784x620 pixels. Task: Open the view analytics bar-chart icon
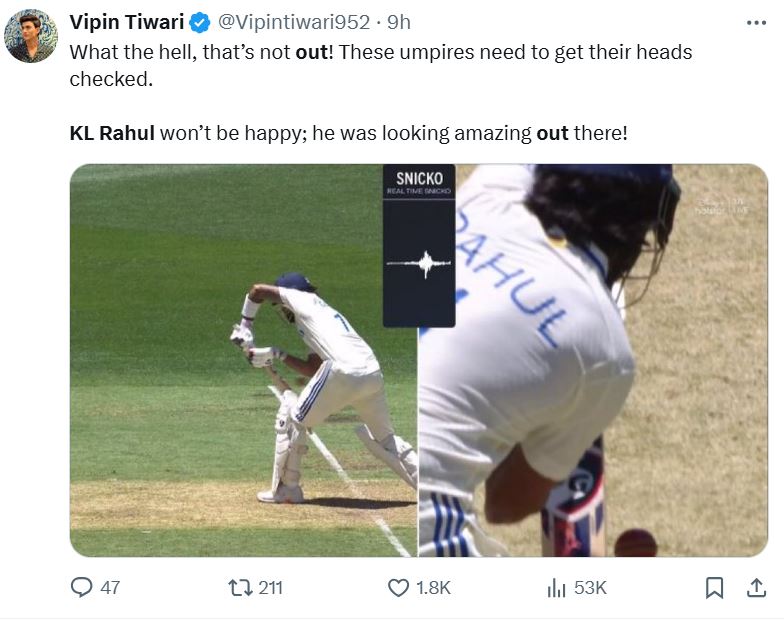click(556, 587)
